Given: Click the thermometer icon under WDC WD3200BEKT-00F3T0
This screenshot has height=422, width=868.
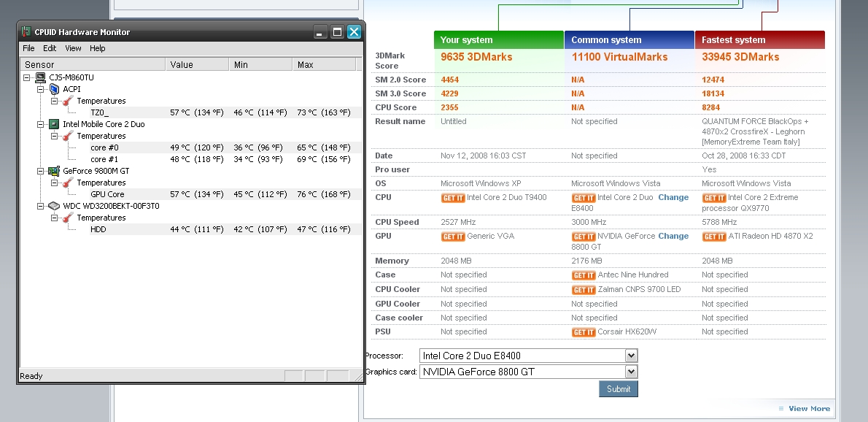Looking at the screenshot, I should pyautogui.click(x=68, y=218).
